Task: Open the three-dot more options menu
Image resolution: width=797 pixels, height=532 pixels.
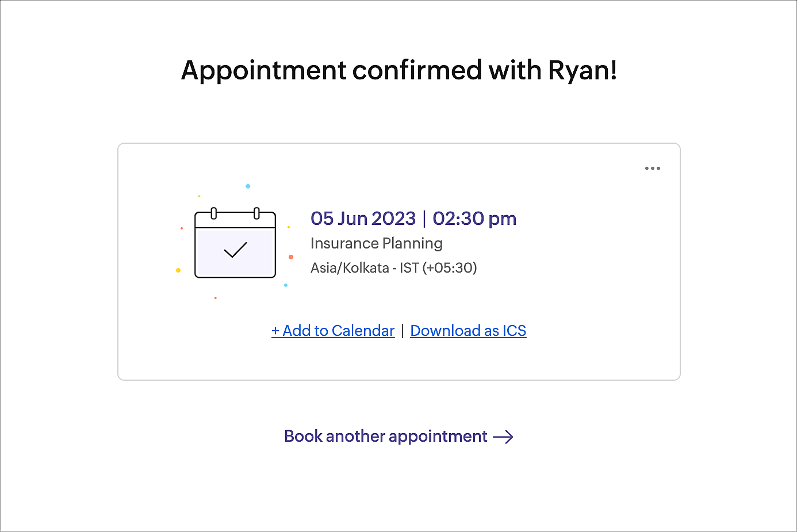Action: tap(652, 169)
